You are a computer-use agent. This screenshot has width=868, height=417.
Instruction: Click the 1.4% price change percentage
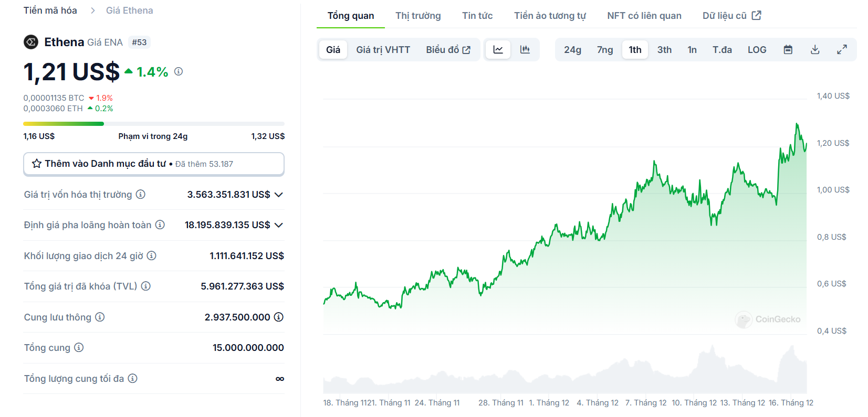pyautogui.click(x=152, y=72)
